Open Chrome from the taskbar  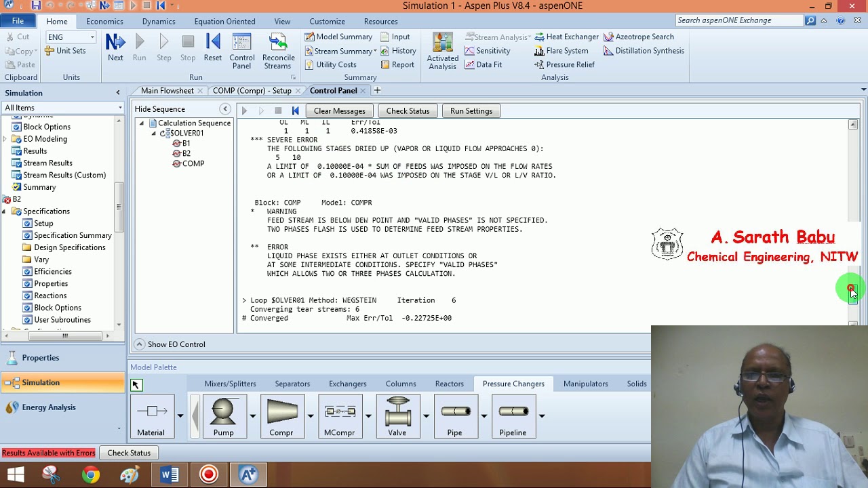[90, 475]
